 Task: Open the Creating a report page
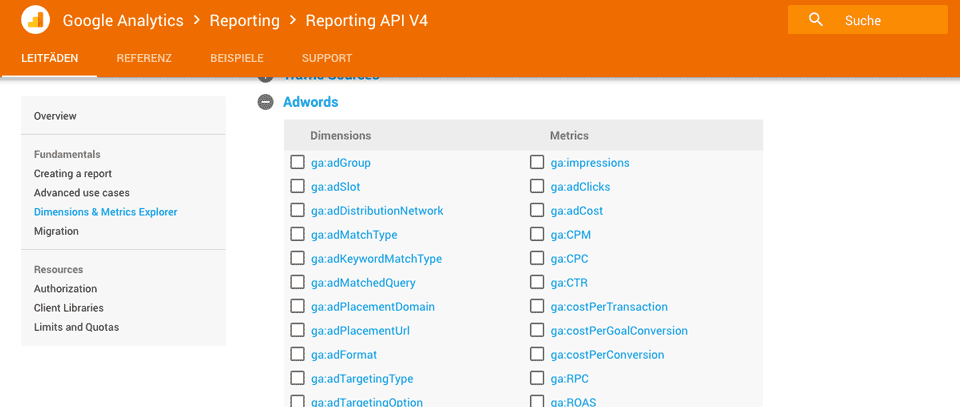(73, 174)
